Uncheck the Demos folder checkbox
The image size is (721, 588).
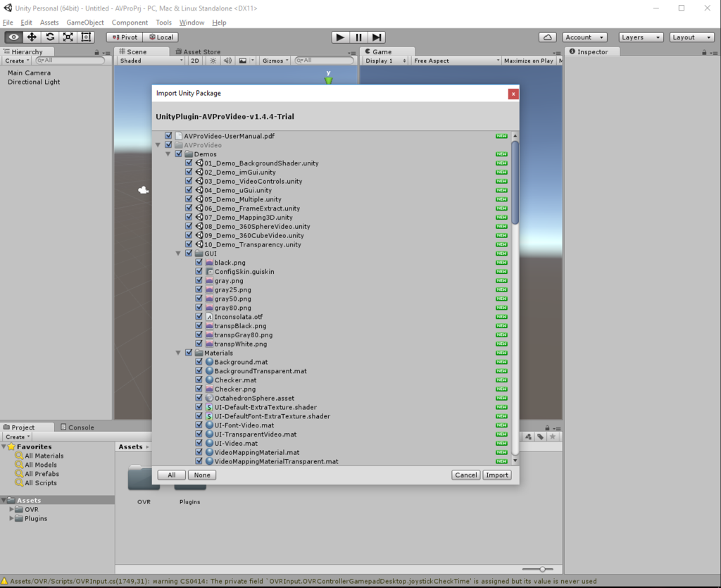(x=178, y=154)
